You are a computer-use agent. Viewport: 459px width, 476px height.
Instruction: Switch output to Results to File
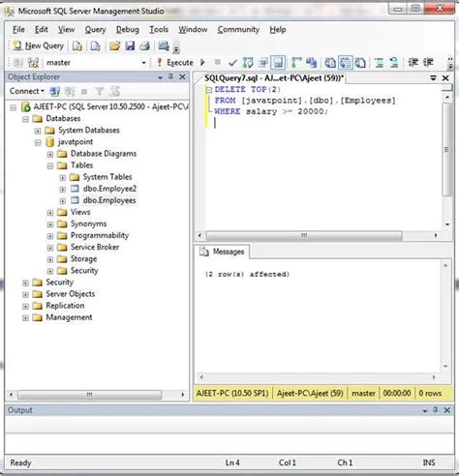(360, 63)
